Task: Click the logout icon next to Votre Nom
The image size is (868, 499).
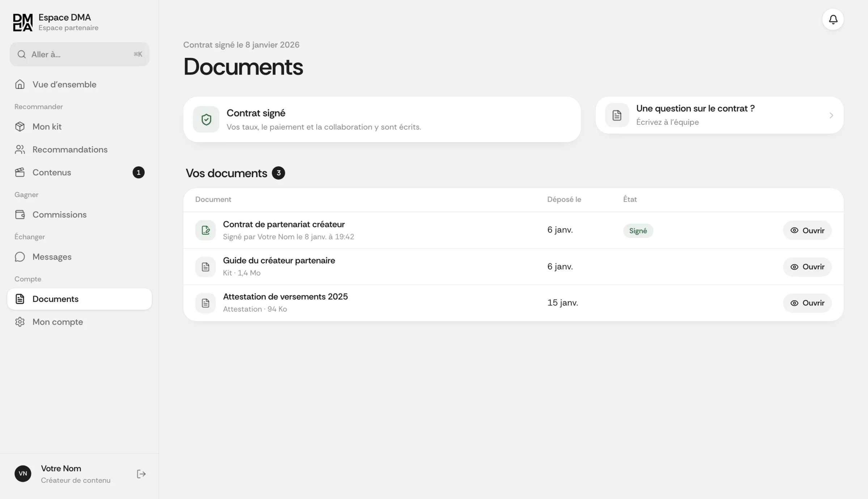Action: pos(141,474)
